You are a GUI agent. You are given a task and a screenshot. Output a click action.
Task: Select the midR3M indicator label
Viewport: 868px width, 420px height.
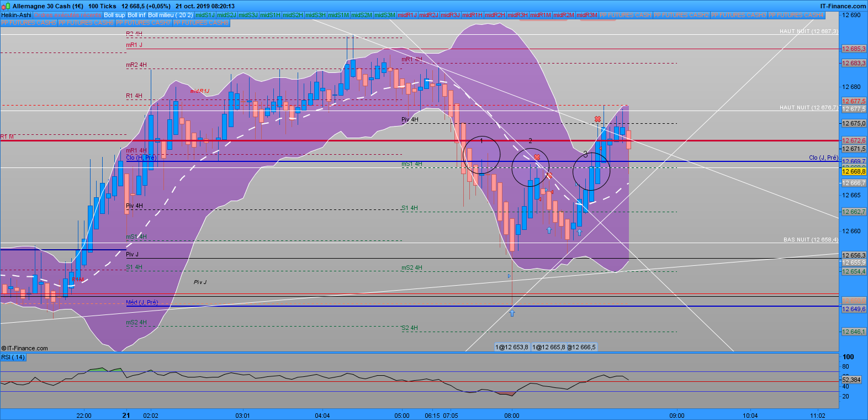[x=587, y=15]
